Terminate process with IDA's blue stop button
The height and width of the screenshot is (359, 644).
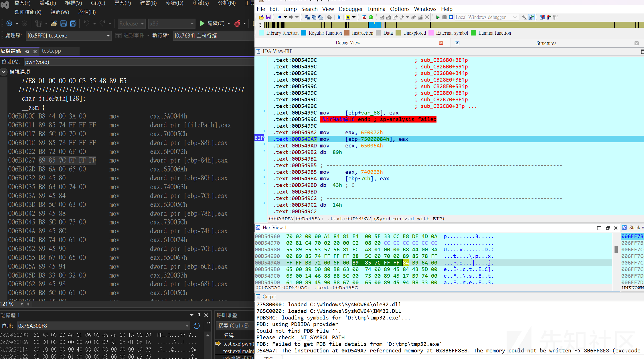(451, 17)
